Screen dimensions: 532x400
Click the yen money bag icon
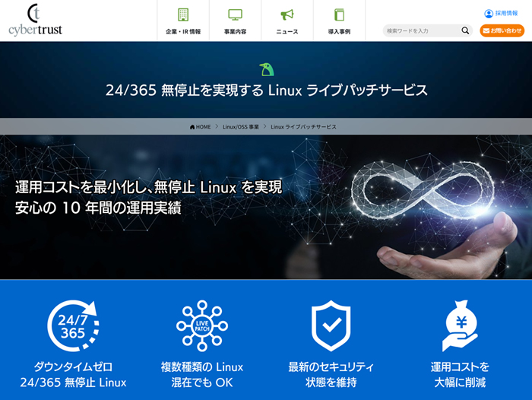coord(460,325)
